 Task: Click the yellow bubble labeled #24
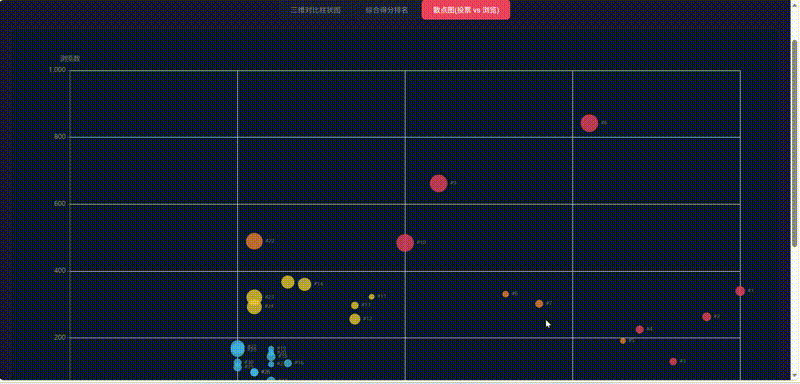(x=254, y=306)
